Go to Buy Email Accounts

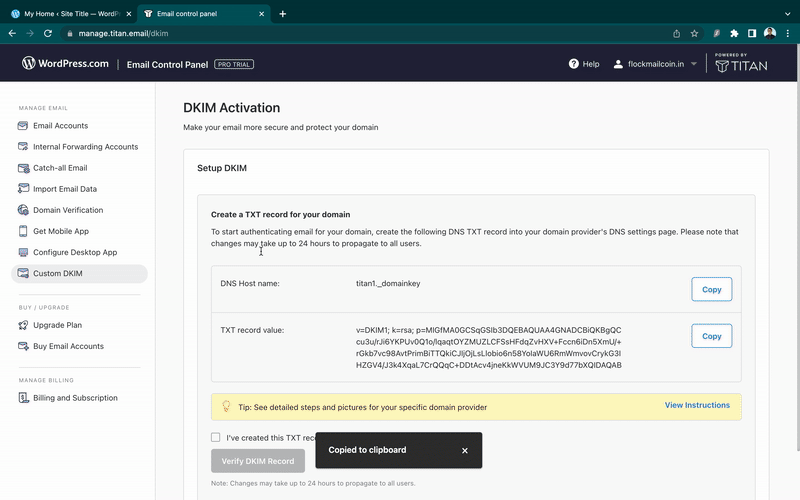[79, 346]
